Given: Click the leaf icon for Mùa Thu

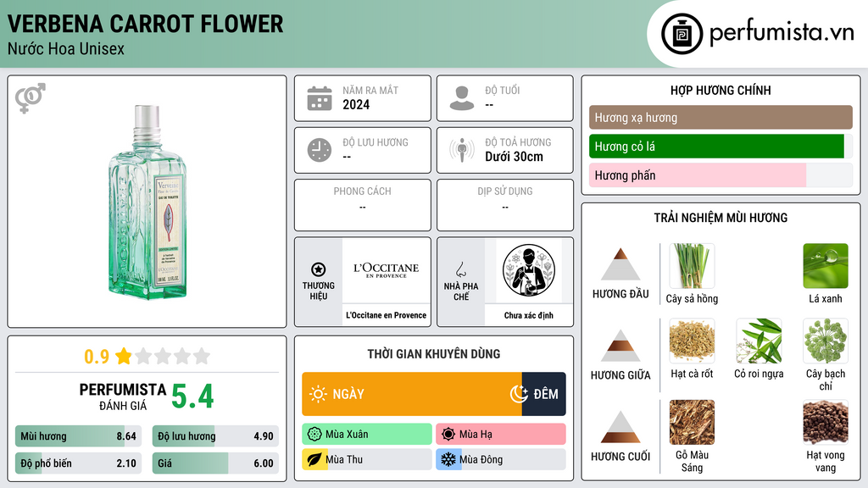Looking at the screenshot, I should click(314, 460).
